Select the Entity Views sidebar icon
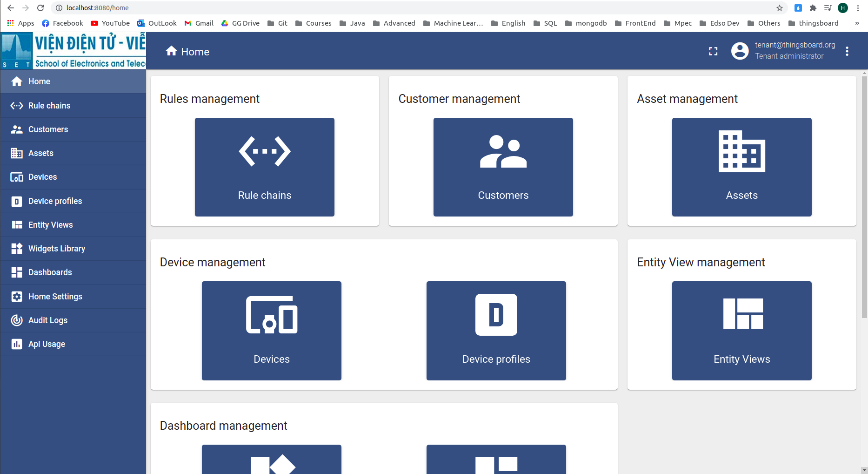This screenshot has width=868, height=474. point(17,224)
